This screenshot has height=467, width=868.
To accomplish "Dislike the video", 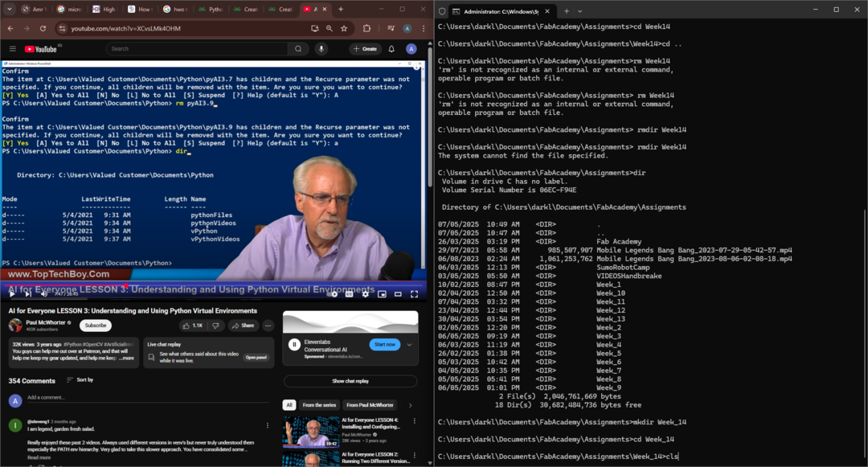I will [x=216, y=326].
